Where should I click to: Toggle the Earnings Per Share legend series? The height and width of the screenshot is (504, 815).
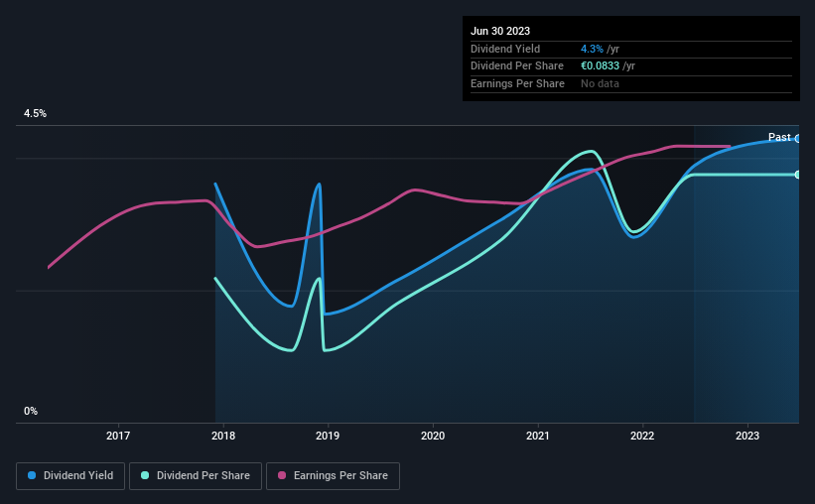333,476
